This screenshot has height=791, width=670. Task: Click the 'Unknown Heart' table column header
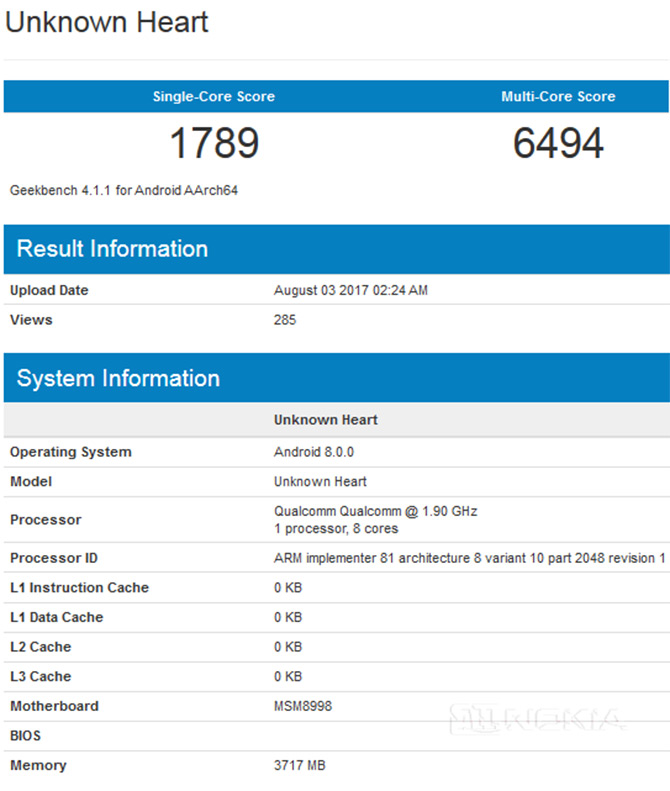point(325,420)
